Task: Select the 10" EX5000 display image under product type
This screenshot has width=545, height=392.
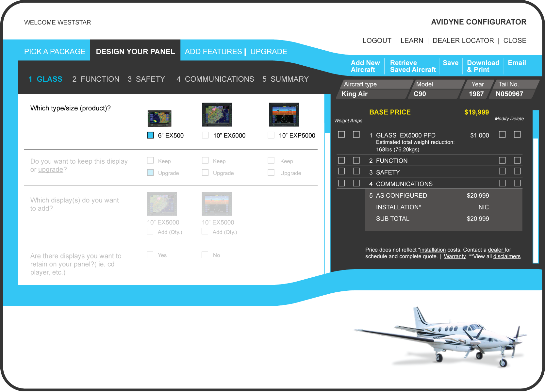Action: [x=217, y=115]
